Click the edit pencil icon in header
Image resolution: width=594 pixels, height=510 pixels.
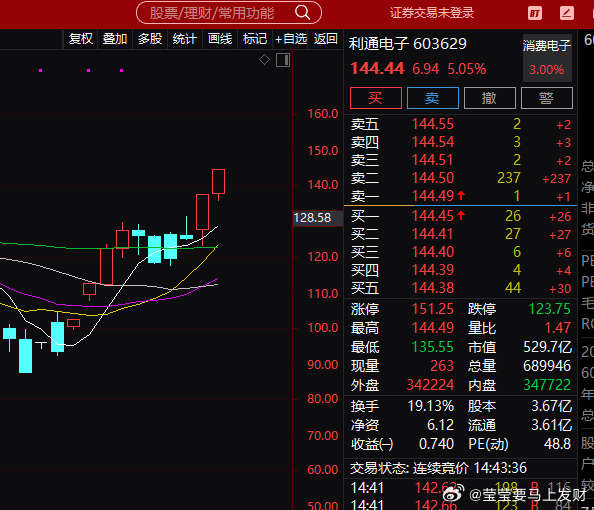(567, 13)
